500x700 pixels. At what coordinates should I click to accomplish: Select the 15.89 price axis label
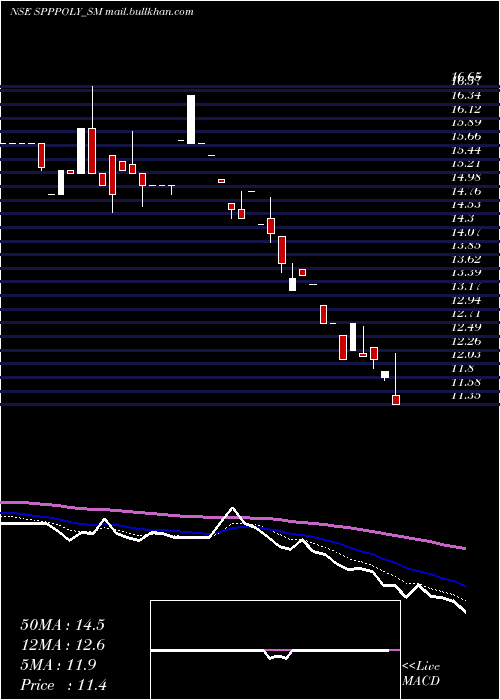click(466, 122)
